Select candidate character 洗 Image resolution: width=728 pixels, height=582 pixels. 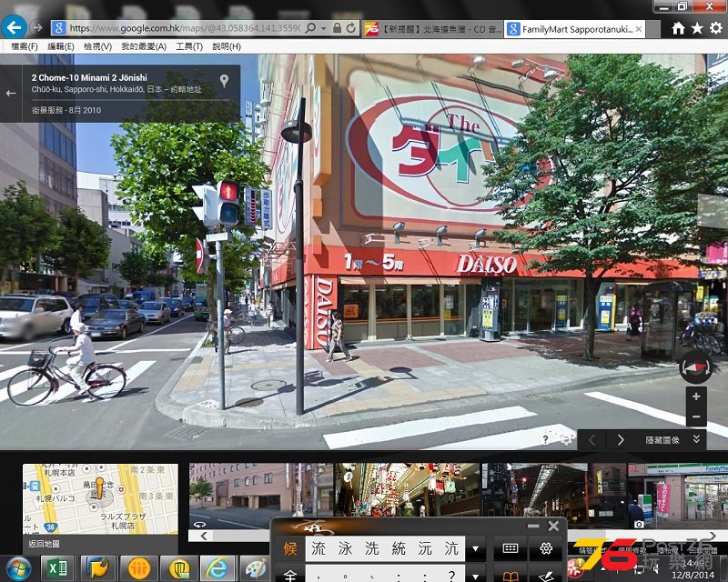[371, 548]
